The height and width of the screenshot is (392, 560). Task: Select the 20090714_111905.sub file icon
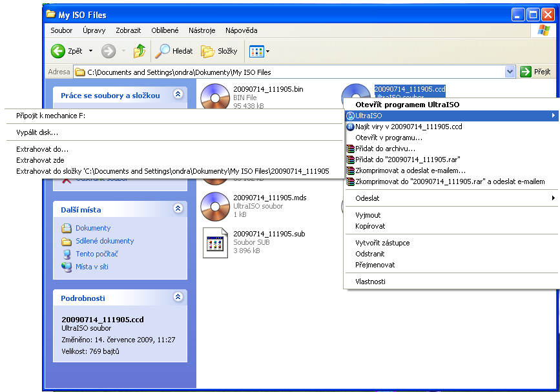[215, 243]
